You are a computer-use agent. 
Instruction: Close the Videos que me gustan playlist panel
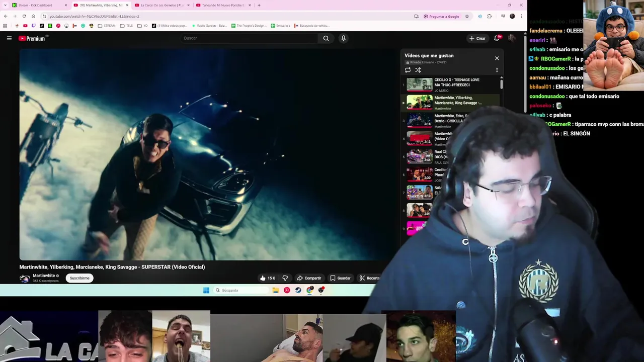point(497,58)
